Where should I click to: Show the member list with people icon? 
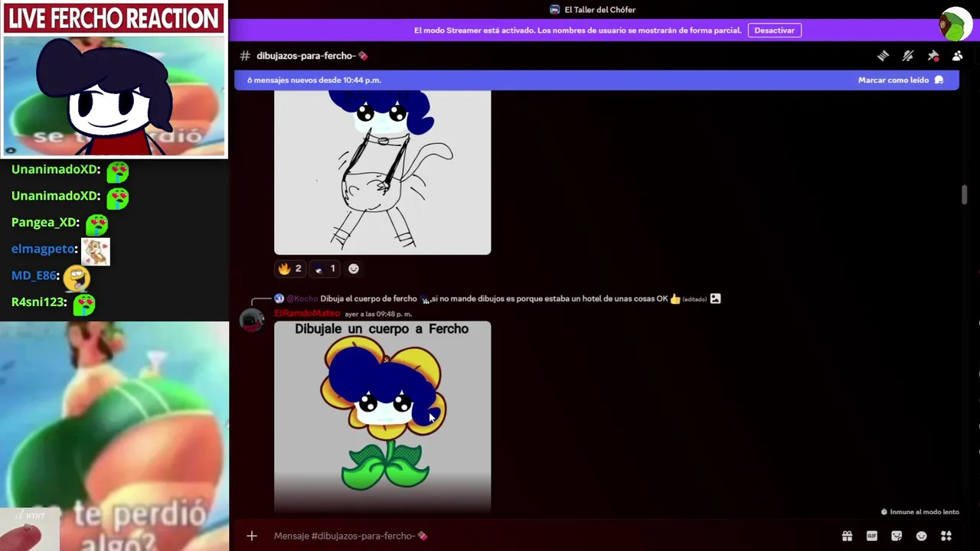tap(958, 56)
